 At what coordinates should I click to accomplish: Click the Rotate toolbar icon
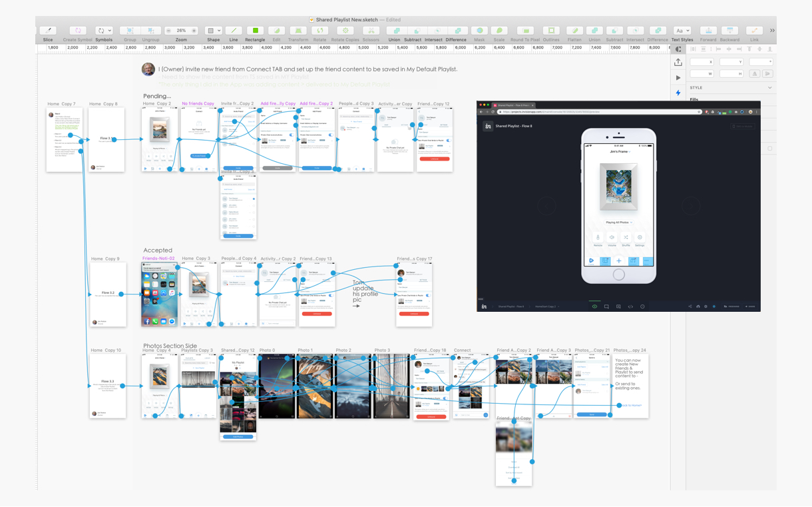click(x=319, y=31)
